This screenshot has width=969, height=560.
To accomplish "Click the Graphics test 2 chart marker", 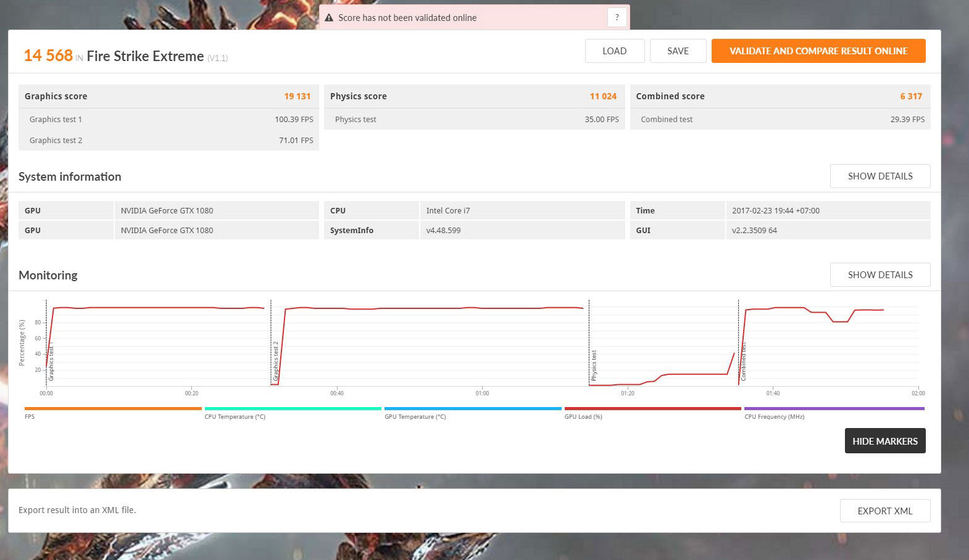I will (x=276, y=361).
